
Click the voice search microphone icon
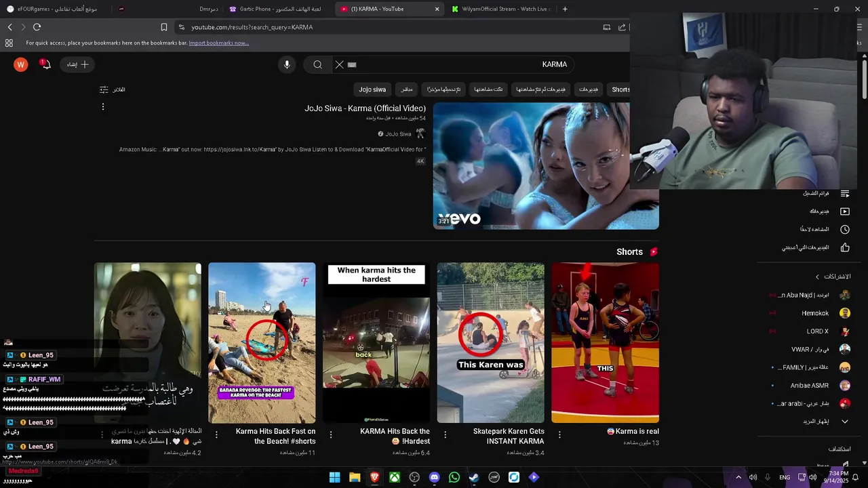287,64
